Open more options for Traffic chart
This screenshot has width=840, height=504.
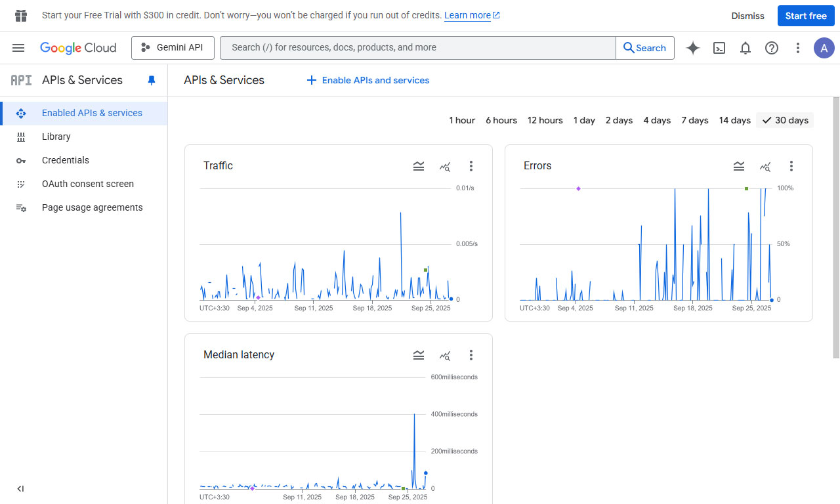[471, 166]
